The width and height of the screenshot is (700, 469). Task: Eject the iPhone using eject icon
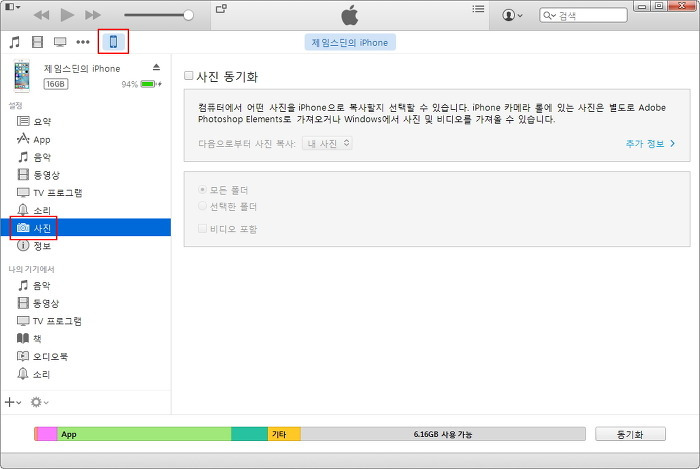coord(156,67)
